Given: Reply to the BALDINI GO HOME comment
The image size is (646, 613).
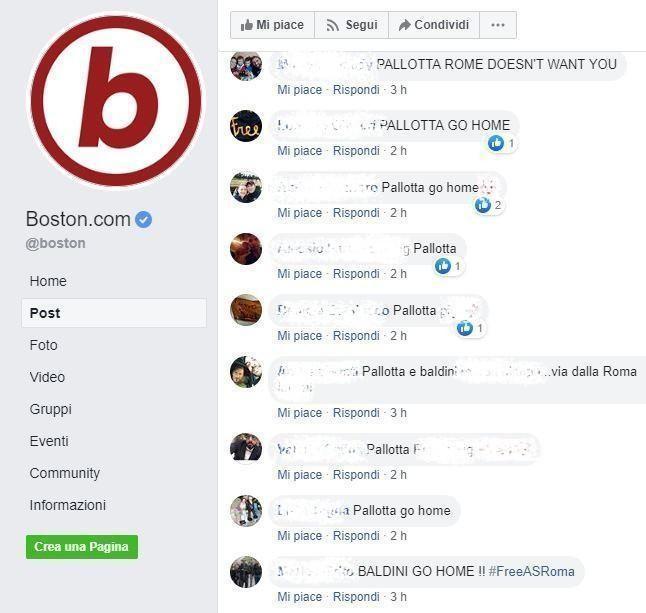Looking at the screenshot, I should point(356,597).
